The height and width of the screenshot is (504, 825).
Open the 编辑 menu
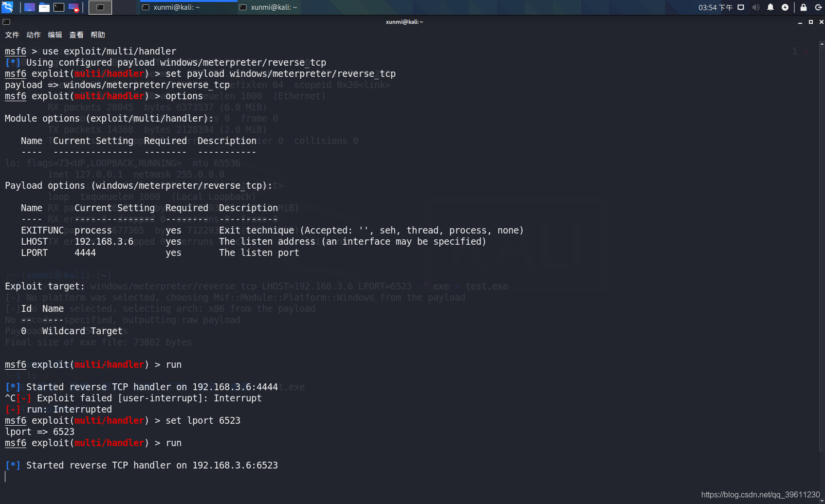pos(55,35)
